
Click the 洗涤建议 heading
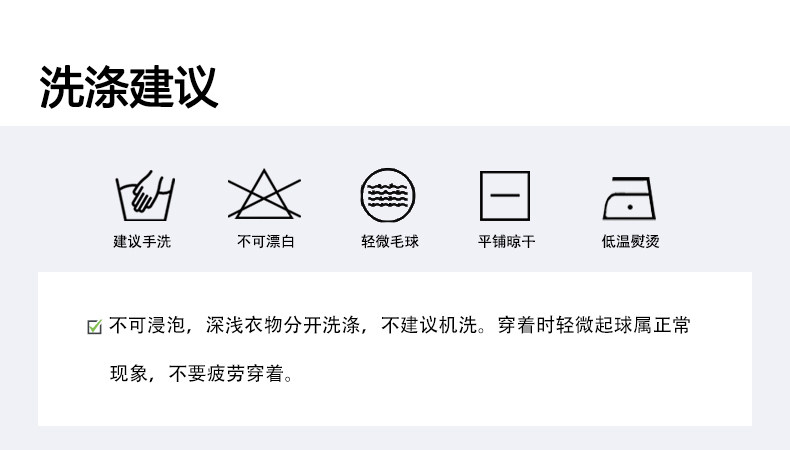tap(129, 87)
